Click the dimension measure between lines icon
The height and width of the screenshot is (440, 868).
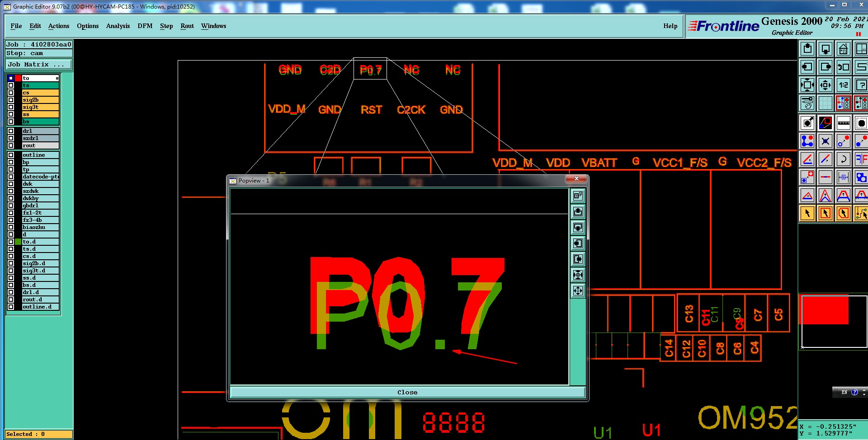pos(844,177)
